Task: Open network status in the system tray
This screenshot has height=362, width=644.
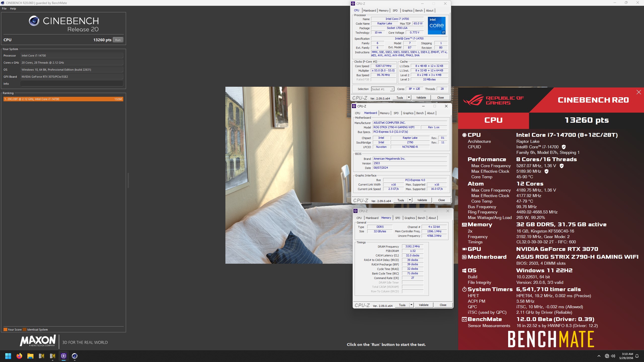Action: 607,356
